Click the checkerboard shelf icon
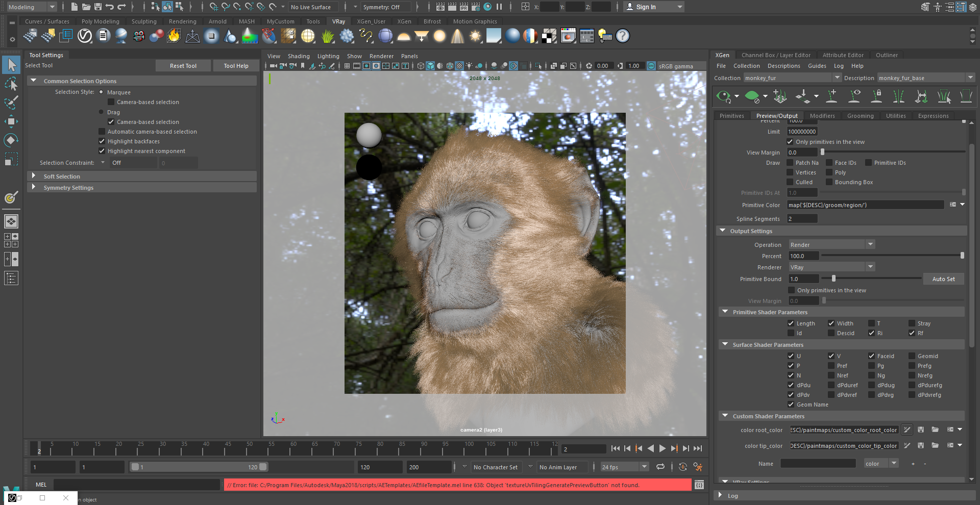Screen dimensions: 980x505 coord(549,36)
